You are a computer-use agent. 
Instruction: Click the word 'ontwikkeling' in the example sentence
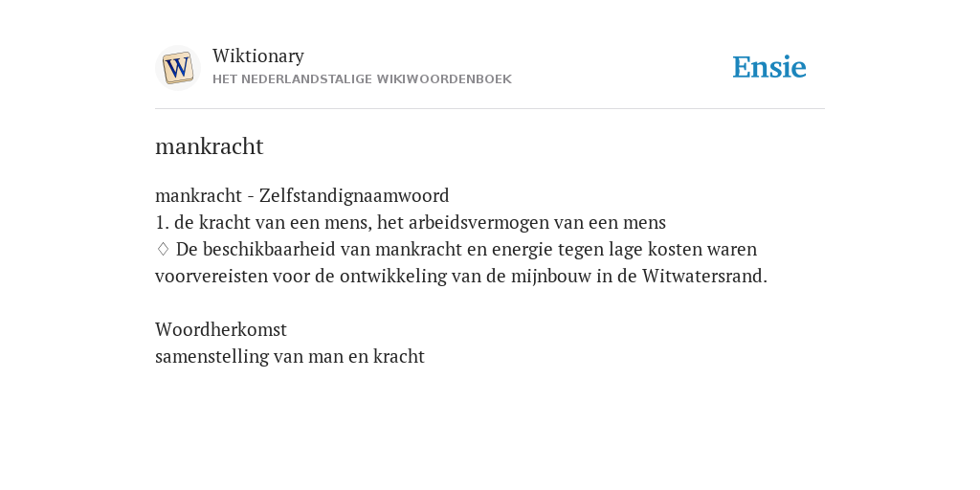(x=393, y=277)
